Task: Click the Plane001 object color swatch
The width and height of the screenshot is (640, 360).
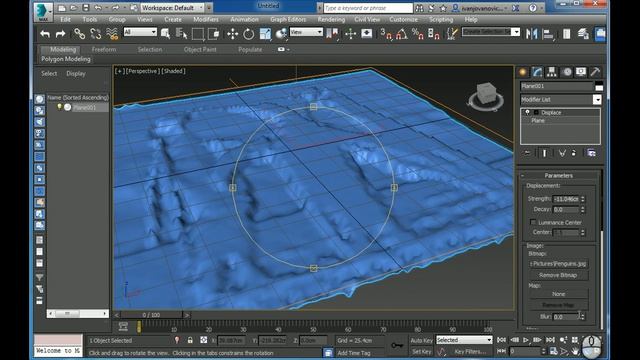Action: pos(599,87)
